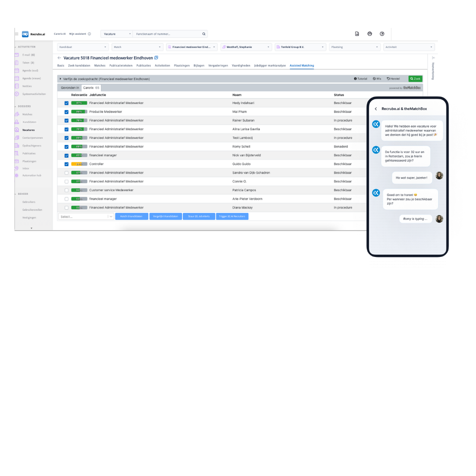Open the Jobdigger marktanalyse tab

tap(270, 66)
